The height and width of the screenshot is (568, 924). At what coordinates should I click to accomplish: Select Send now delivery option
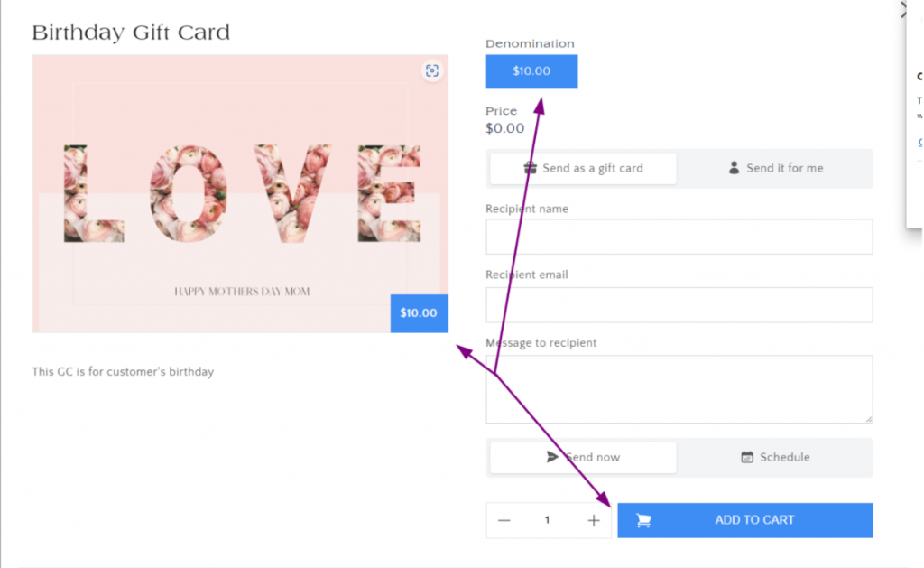(x=583, y=457)
